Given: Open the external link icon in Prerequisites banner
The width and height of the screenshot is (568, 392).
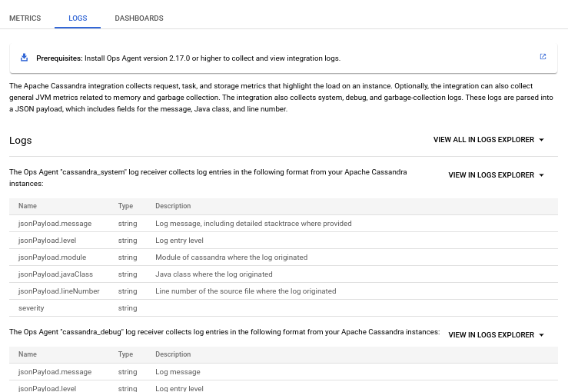Looking at the screenshot, I should pyautogui.click(x=543, y=57).
